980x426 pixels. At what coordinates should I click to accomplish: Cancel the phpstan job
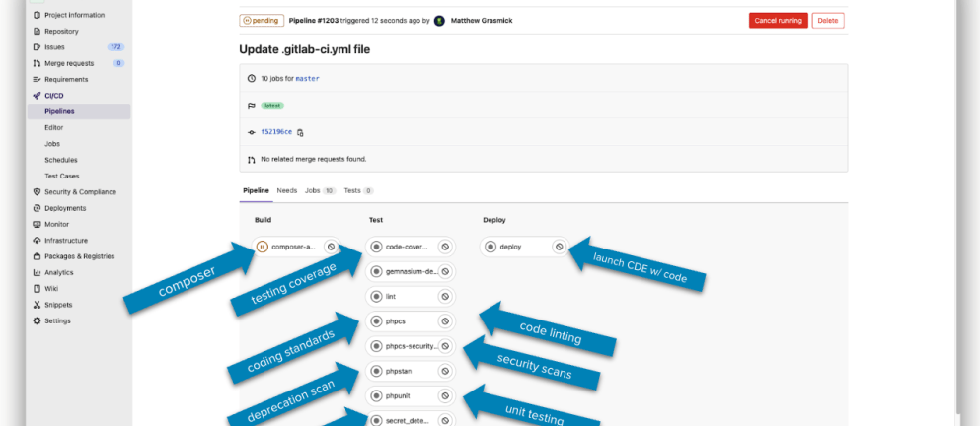pos(445,371)
